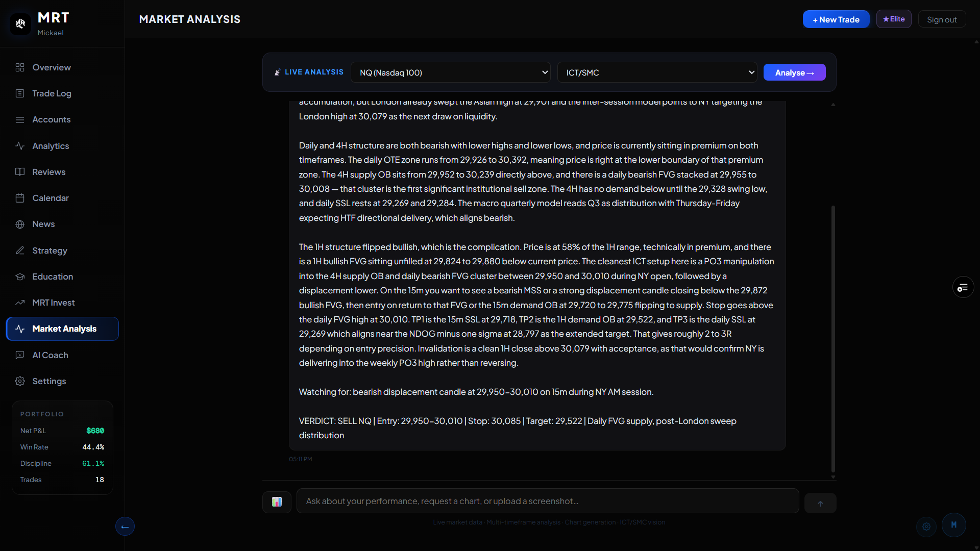Click scroll-down arrow of analysis panel
This screenshot has height=551, width=980.
pos(833,477)
